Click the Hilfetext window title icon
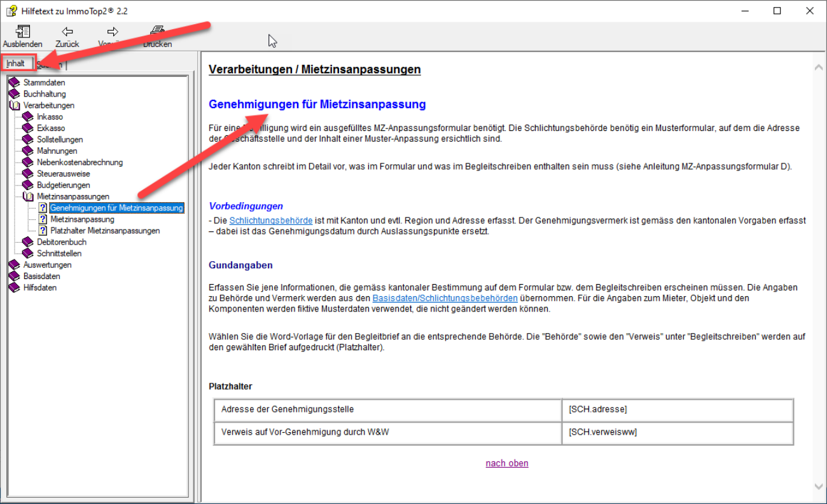Image resolution: width=827 pixels, height=504 pixels. (x=11, y=11)
